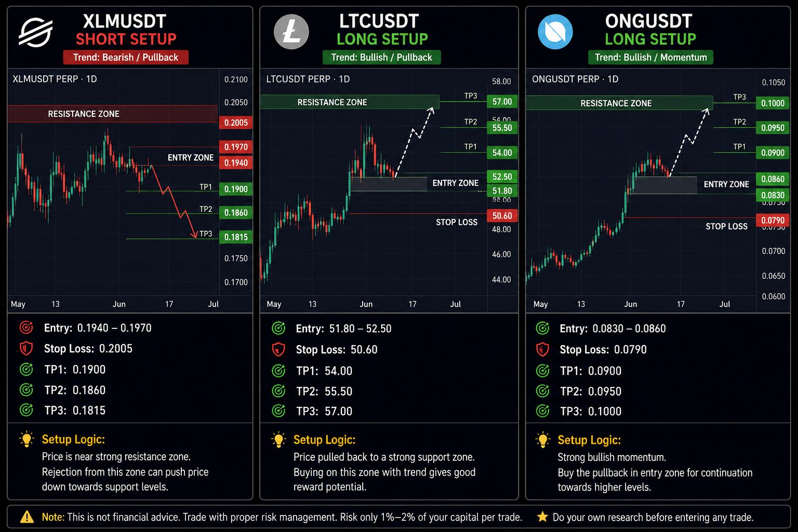Click the target icon beside Entry: 0.0830 – 0.0860
The image size is (798, 532).
(542, 328)
